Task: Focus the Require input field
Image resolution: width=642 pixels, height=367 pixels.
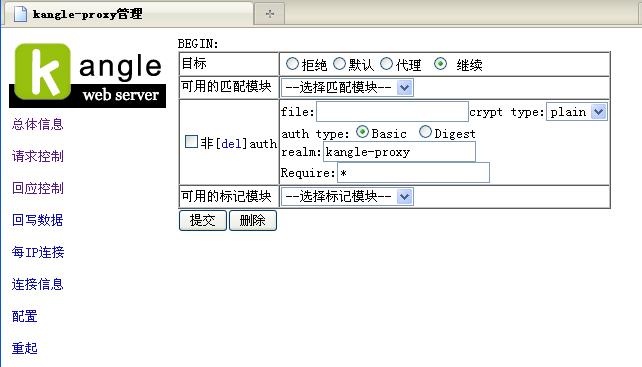Action: 413,173
